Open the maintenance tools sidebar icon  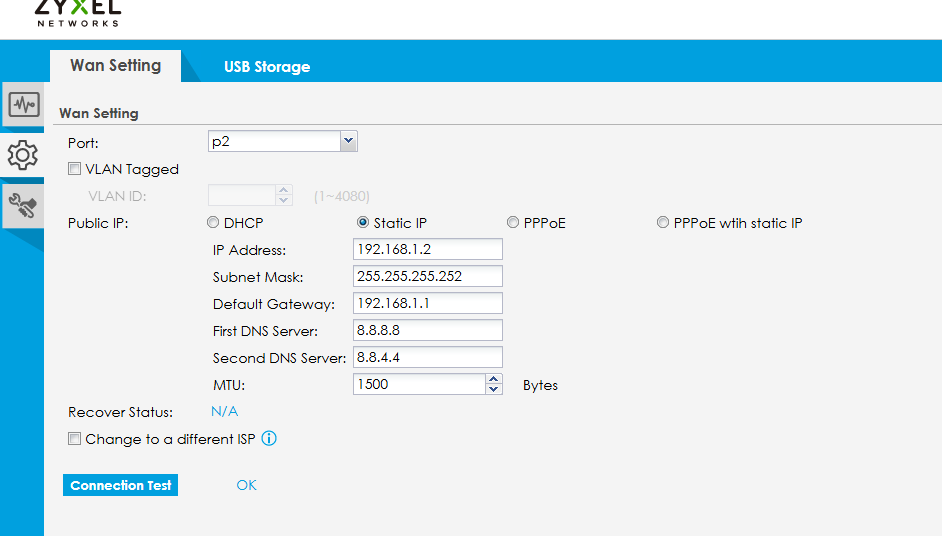point(23,206)
